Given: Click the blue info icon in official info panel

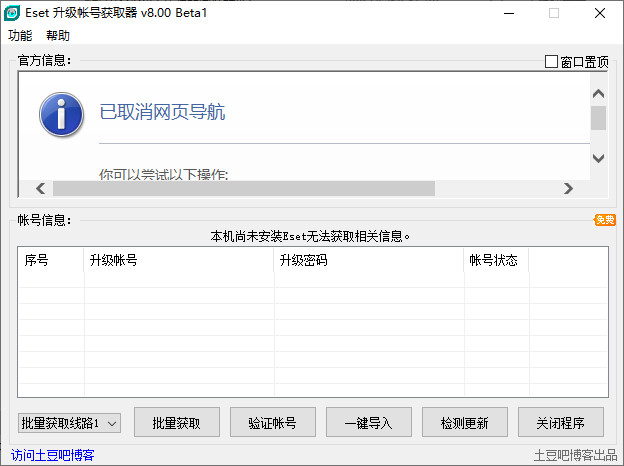Looking at the screenshot, I should tap(61, 115).
